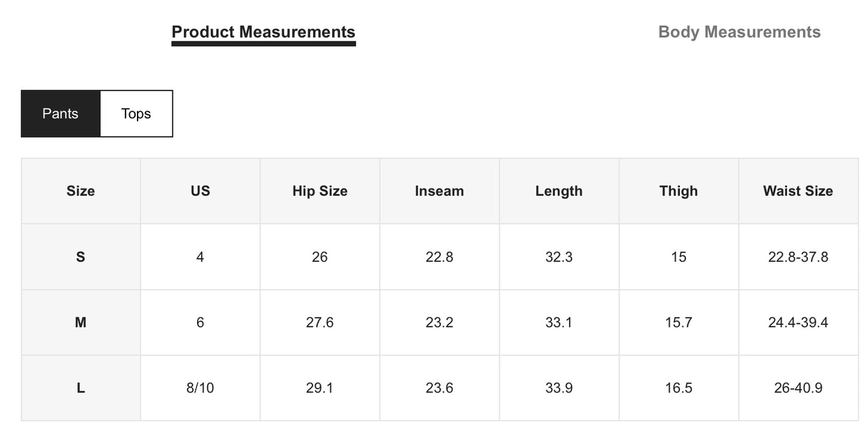Select the L size row label
The height and width of the screenshot is (429, 868).
coord(80,388)
